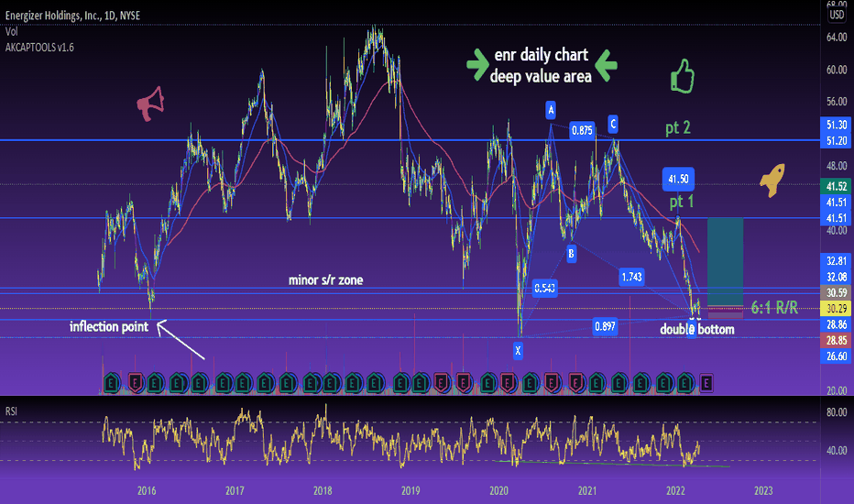This screenshot has width=854, height=504.
Task: Click the blue 28.86 price axis label
Action: tap(836, 324)
